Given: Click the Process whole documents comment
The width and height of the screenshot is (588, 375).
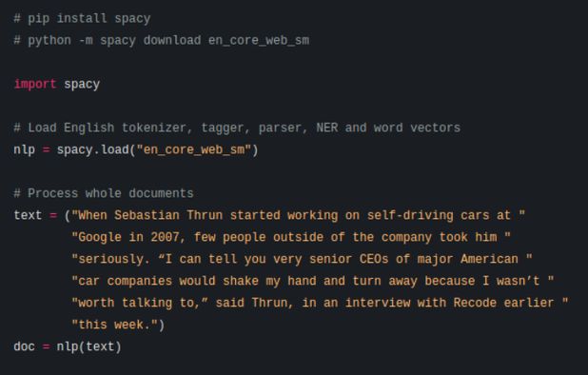Looking at the screenshot, I should tap(104, 193).
